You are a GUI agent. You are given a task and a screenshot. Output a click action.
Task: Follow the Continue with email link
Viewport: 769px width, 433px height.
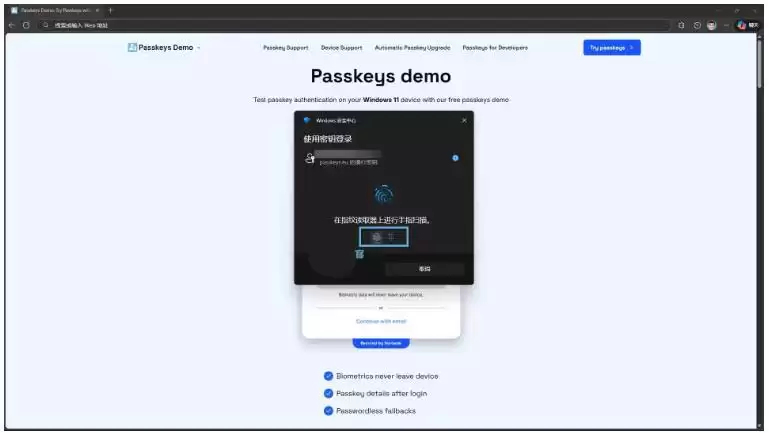click(x=381, y=321)
